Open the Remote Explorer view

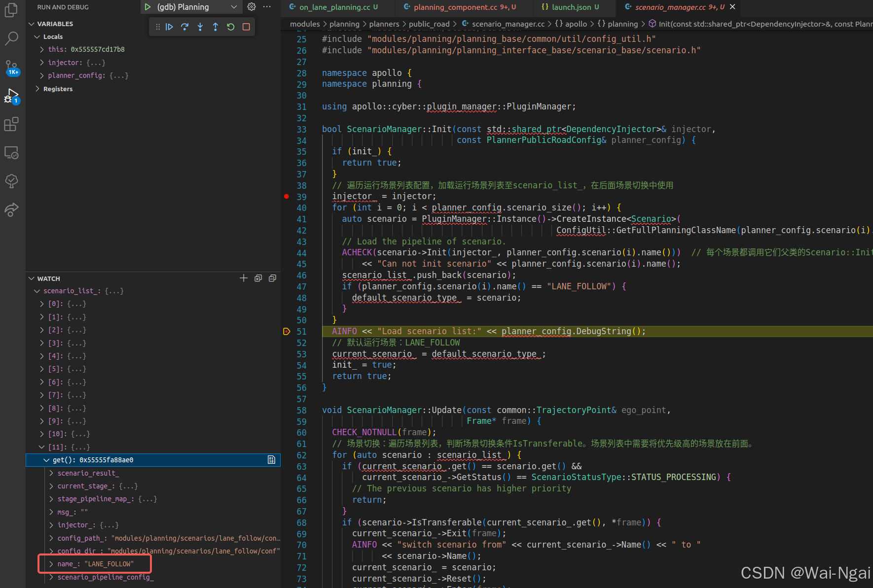click(11, 153)
